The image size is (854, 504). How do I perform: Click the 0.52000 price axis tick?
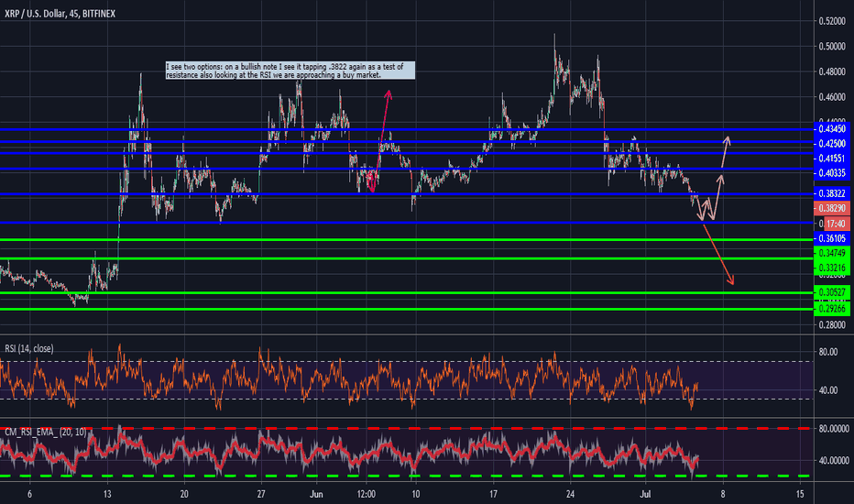[832, 21]
